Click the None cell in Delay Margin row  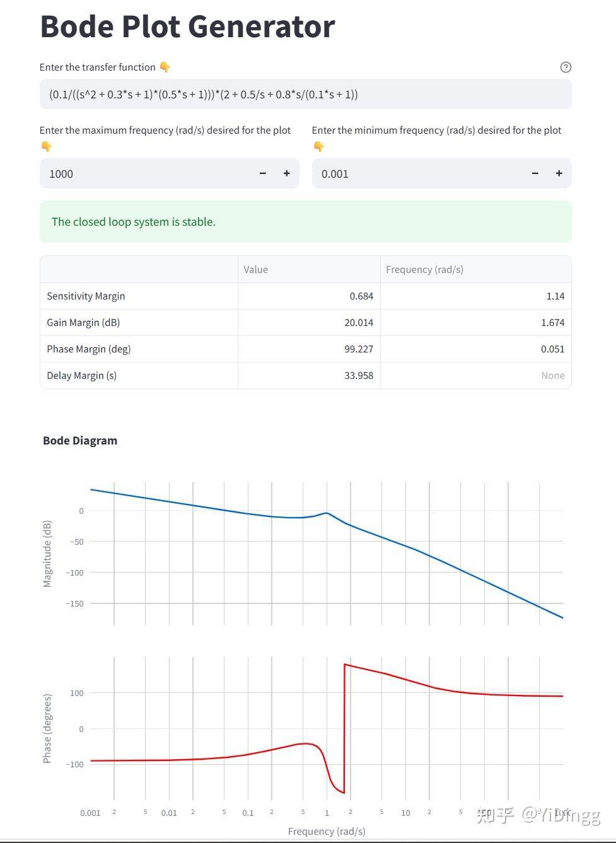[x=553, y=375]
